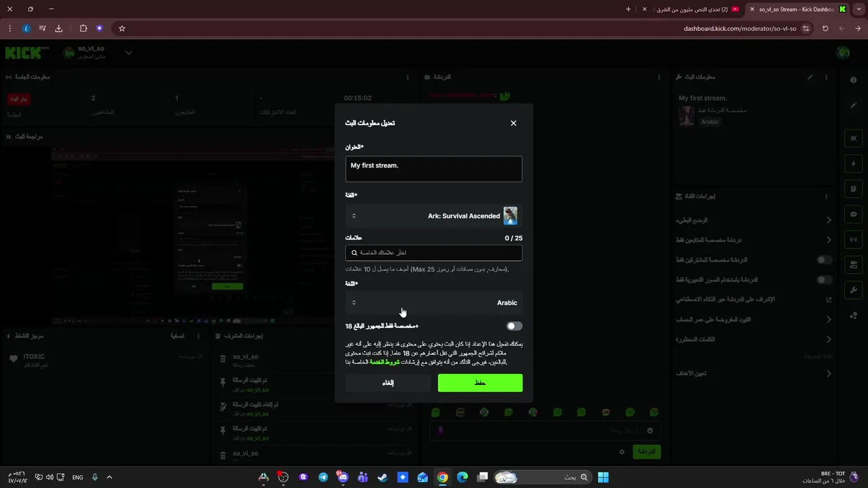This screenshot has width=868, height=488.
Task: Click the pencil icon in right sidebar
Action: [854, 105]
